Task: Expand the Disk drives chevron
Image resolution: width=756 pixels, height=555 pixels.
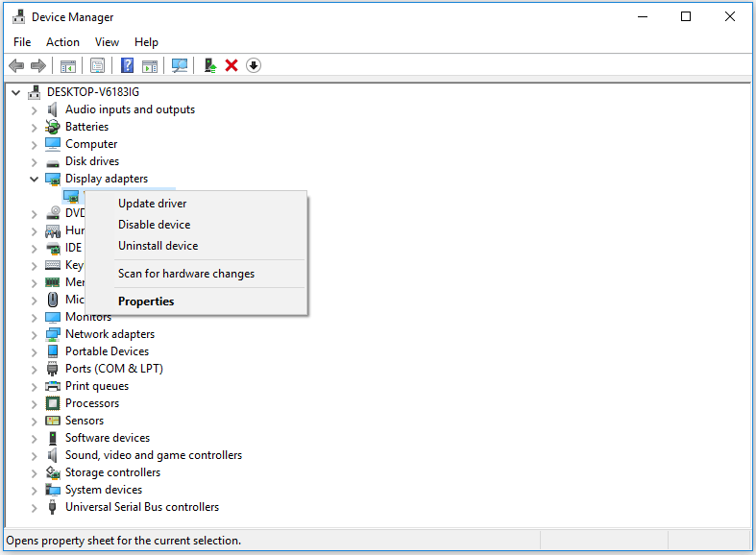Action: click(x=34, y=162)
